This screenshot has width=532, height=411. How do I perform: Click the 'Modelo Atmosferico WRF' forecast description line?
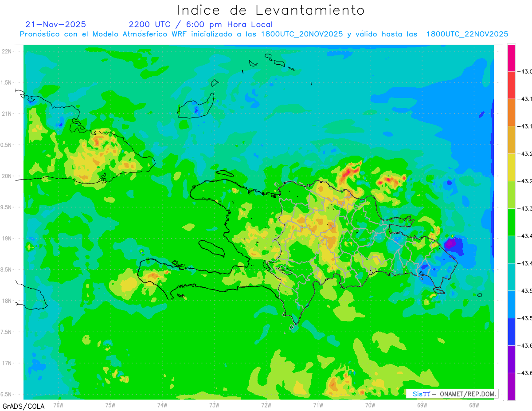pyautogui.click(x=264, y=34)
